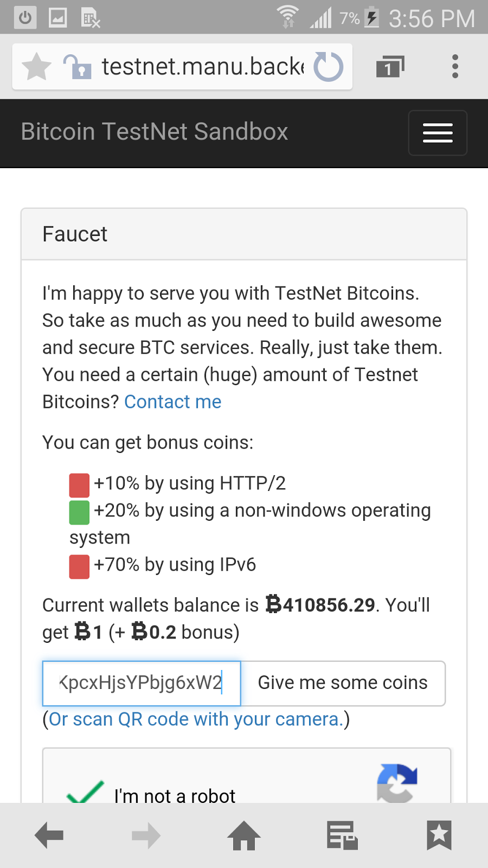
Task: Tap the forward arrow in bottom bar
Action: [x=146, y=835]
